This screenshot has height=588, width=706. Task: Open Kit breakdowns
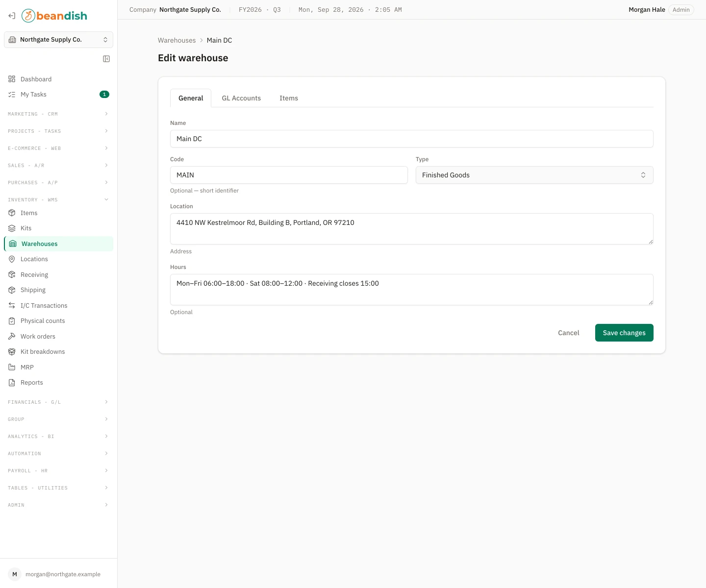click(59, 352)
